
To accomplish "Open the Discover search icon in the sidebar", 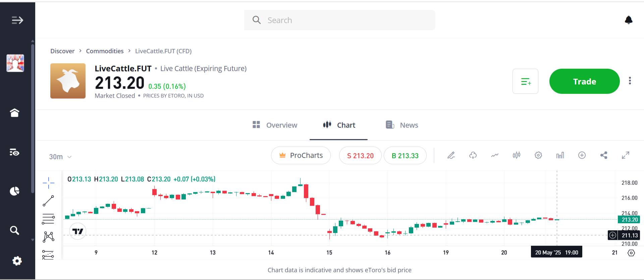I will click(14, 230).
